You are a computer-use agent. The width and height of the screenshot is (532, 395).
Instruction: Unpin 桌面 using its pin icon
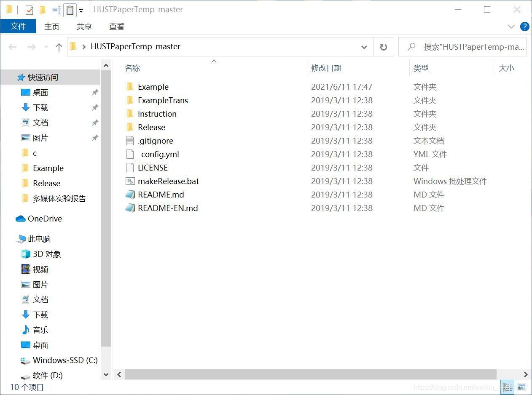(95, 92)
